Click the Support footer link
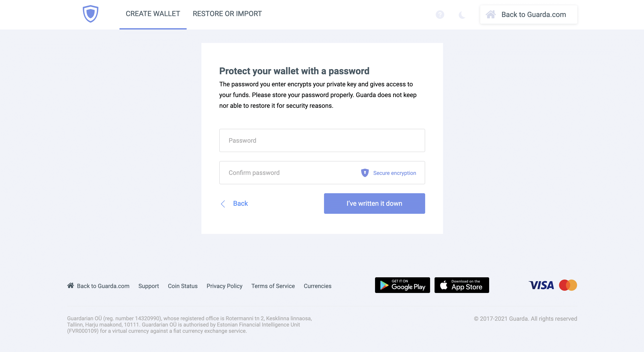 [x=148, y=286]
